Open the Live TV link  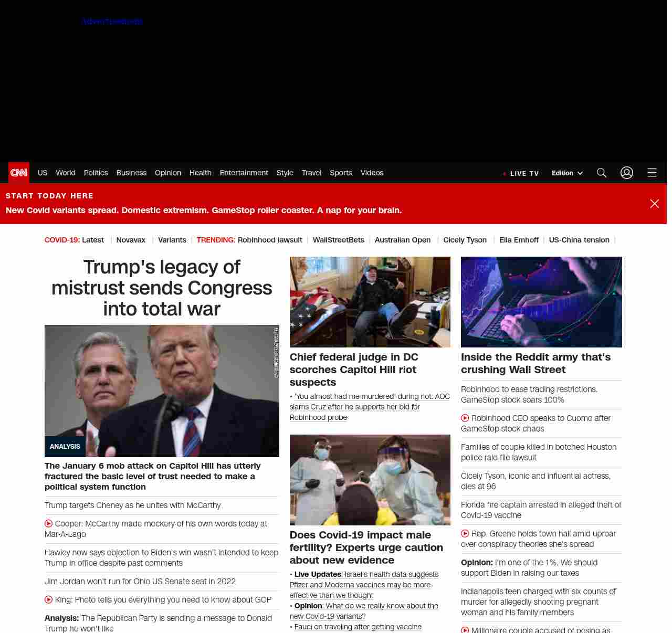(x=521, y=173)
